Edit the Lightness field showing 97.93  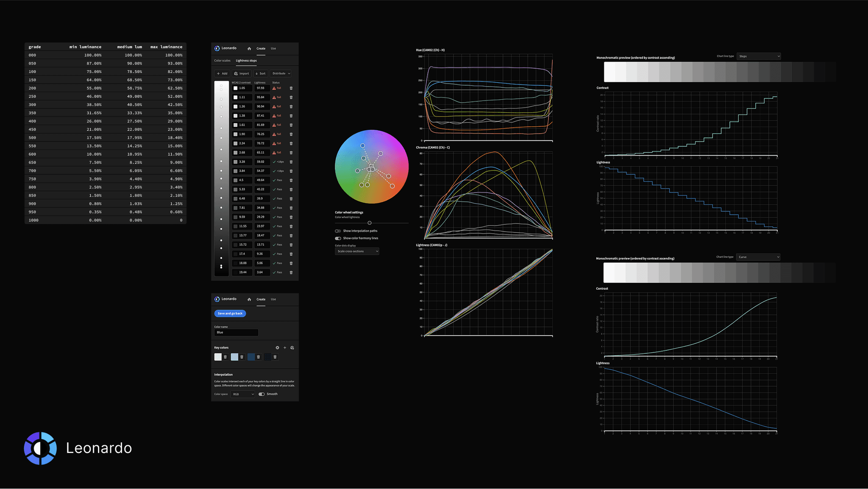[x=262, y=88]
